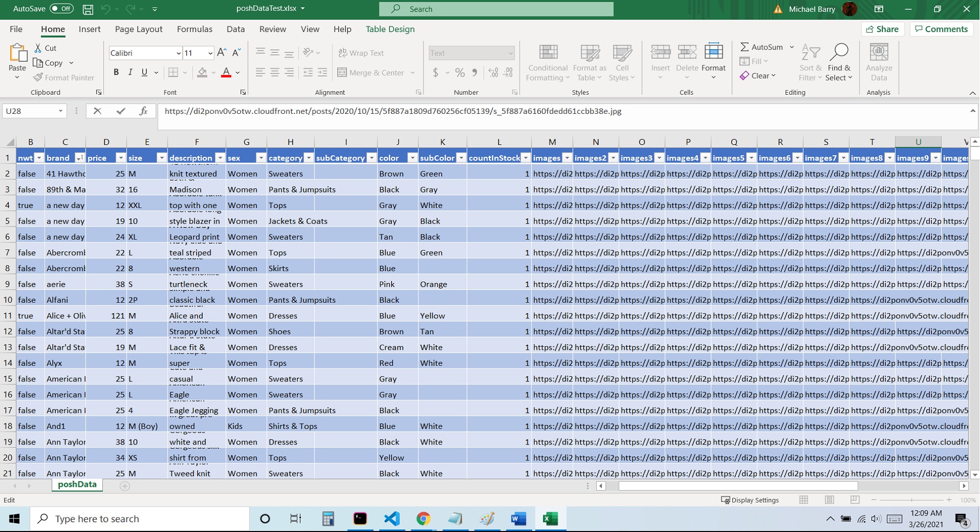Switch to the Insert tab
The image size is (980, 532).
point(89,29)
